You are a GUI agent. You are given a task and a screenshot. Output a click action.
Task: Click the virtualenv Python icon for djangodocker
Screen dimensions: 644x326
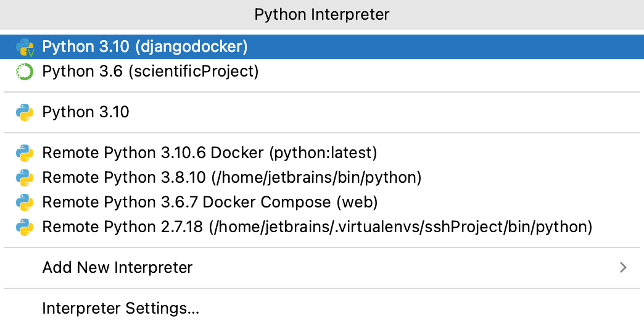[x=25, y=48]
